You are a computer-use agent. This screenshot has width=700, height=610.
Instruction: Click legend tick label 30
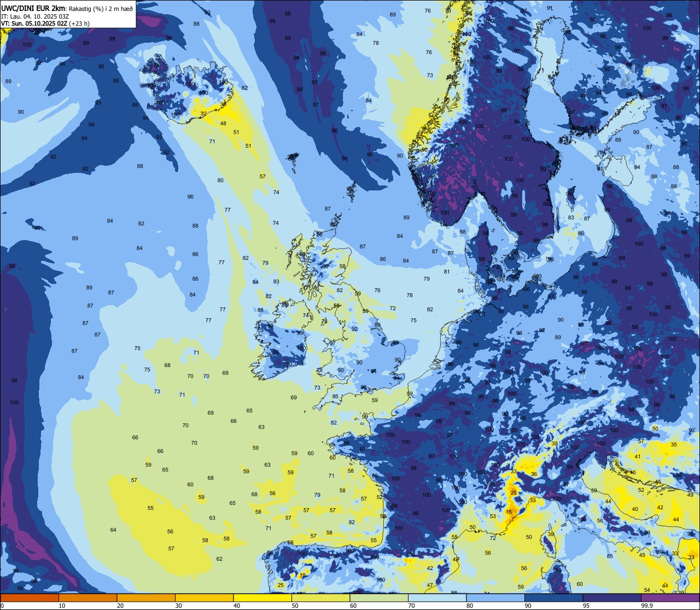[x=178, y=606]
